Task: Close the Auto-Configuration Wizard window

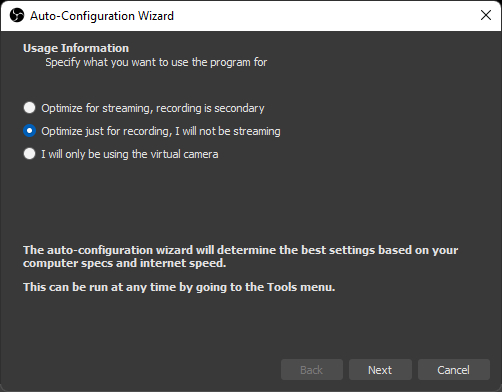Action: pos(486,15)
